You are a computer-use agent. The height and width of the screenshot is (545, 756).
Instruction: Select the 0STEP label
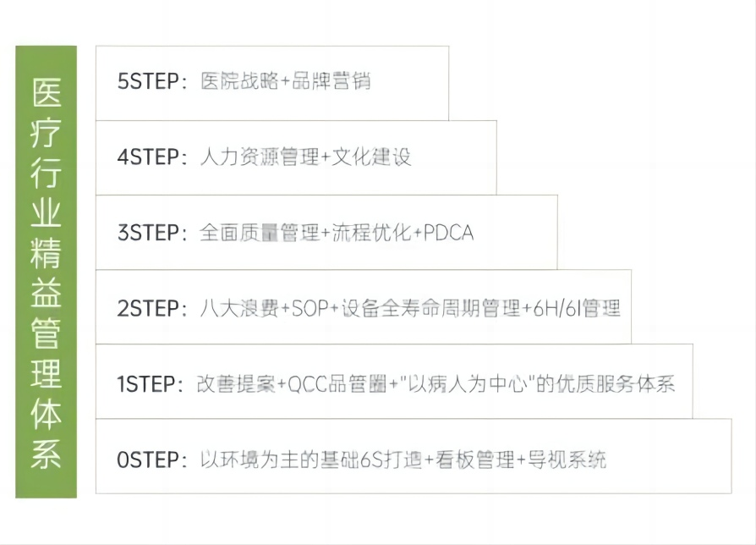[148, 460]
